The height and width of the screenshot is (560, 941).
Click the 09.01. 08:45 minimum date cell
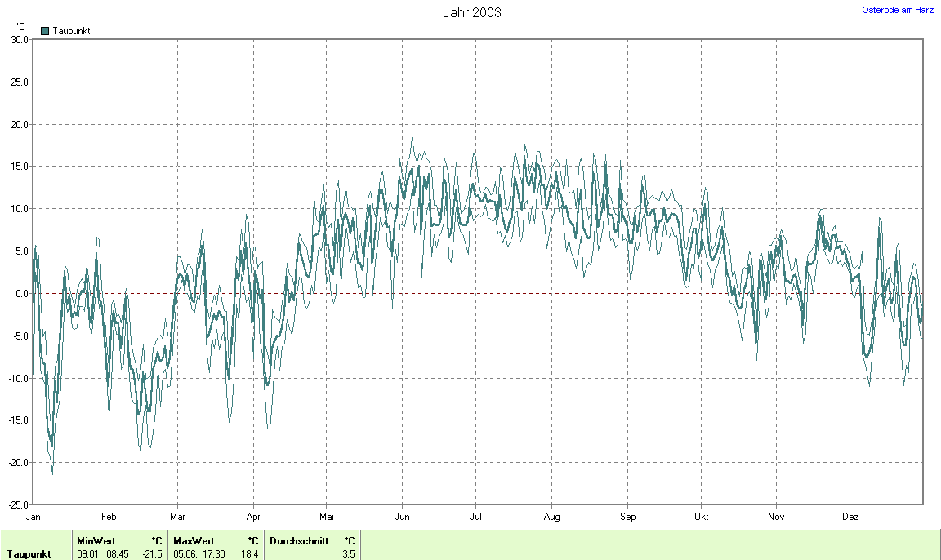(x=102, y=554)
